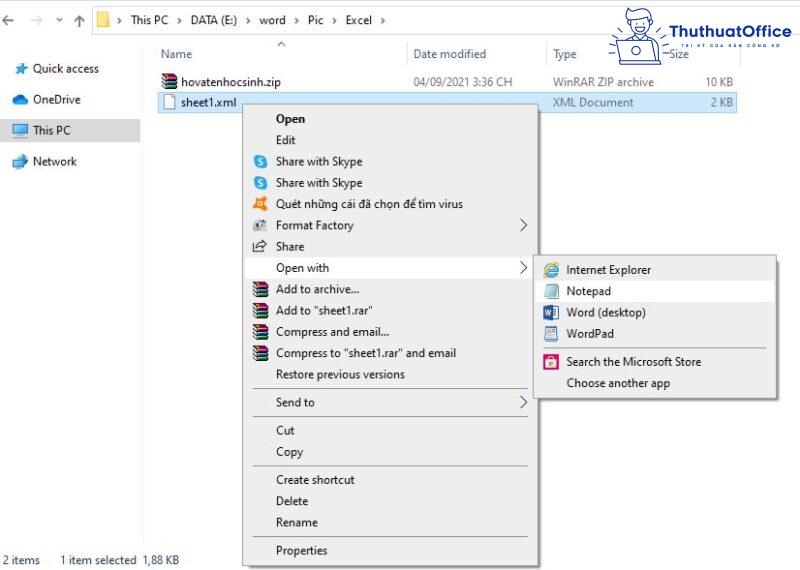Click WinRAR icon beside Add to "sheet1.rar"
Screen dimensions: 800x570
(x=260, y=310)
